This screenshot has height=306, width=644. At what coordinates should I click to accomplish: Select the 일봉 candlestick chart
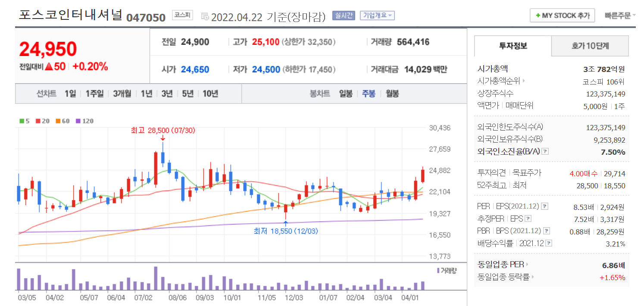tap(346, 94)
